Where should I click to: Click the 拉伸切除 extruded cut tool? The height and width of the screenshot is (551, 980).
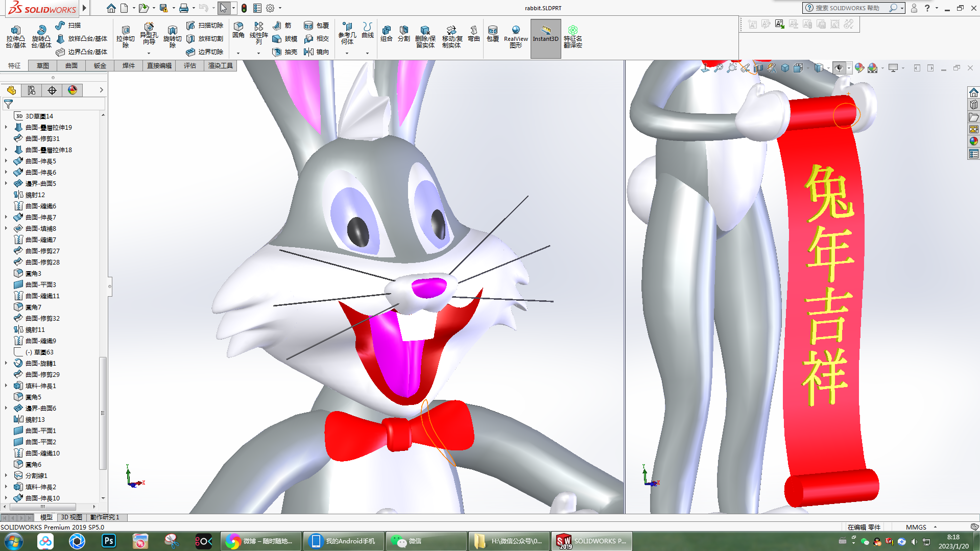(125, 37)
